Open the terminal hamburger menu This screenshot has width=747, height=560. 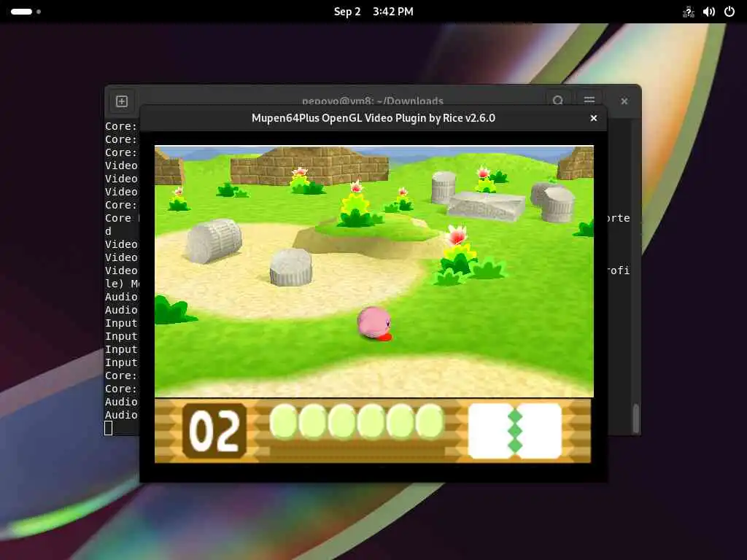(589, 101)
